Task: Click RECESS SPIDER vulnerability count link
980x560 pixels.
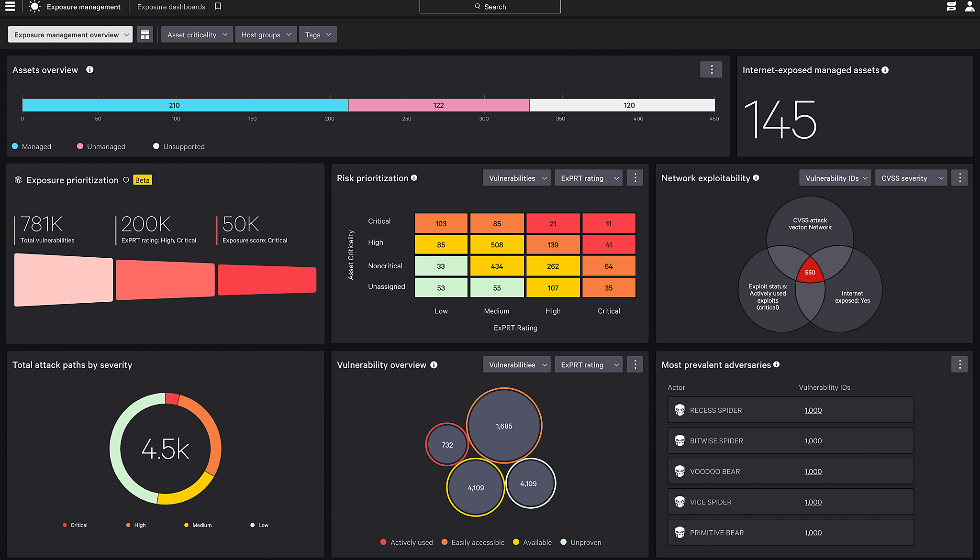Action: coord(813,410)
